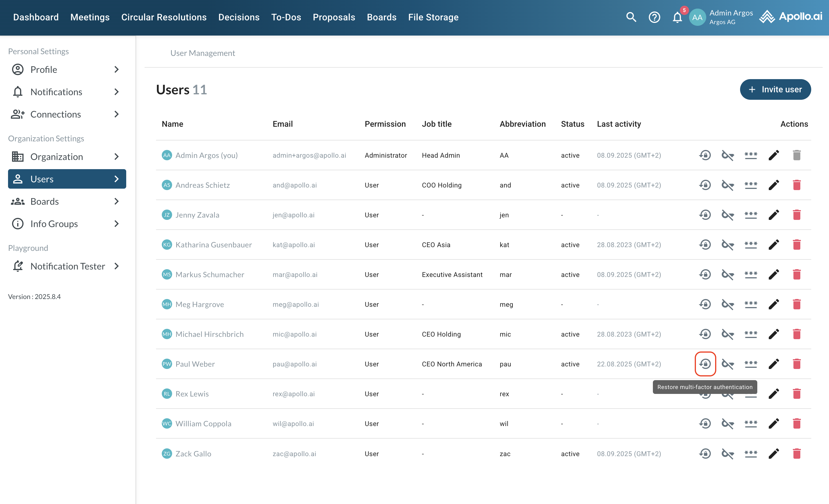Click the search magnifier icon
The height and width of the screenshot is (504, 829).
(631, 17)
